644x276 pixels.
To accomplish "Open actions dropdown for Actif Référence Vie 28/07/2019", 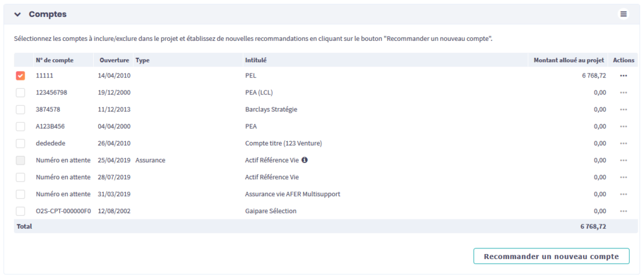I will tap(623, 177).
